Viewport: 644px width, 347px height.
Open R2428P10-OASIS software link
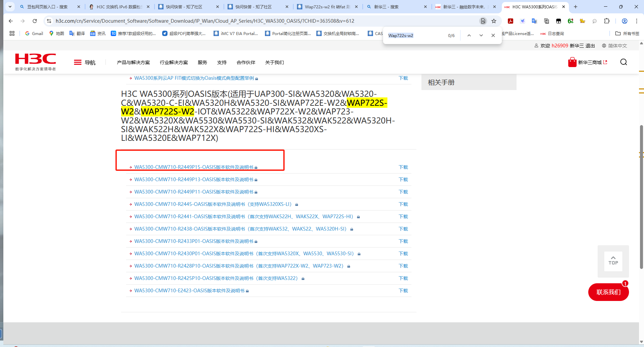(x=240, y=266)
